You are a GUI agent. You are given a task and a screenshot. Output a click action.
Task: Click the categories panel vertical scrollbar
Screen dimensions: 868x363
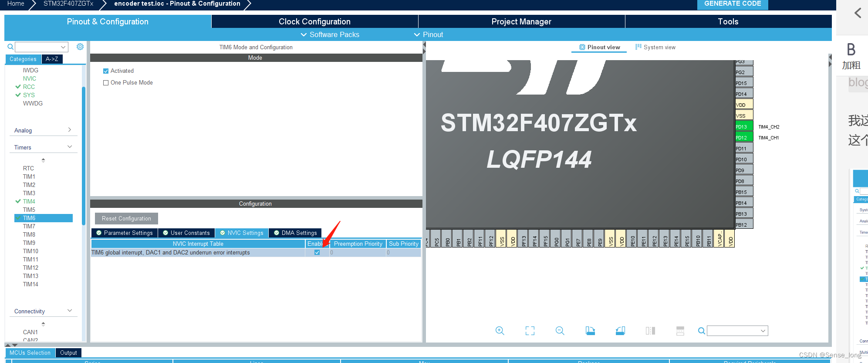click(x=83, y=156)
